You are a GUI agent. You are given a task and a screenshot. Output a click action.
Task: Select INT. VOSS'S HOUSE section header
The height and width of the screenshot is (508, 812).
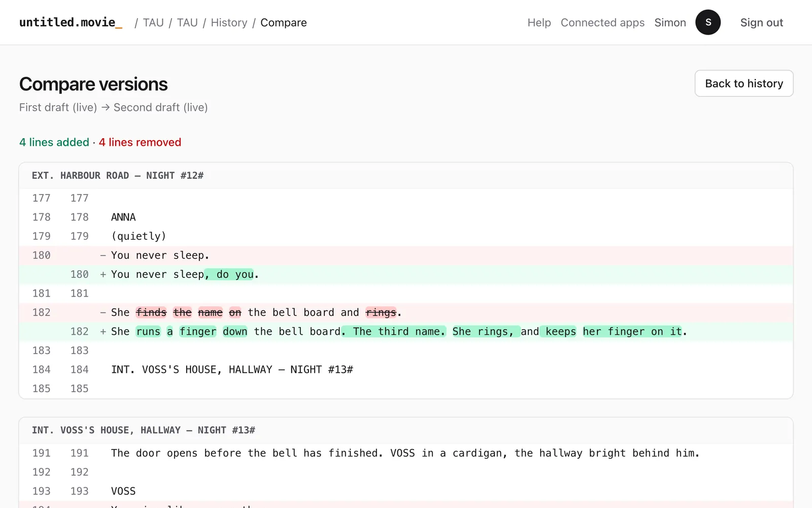(406, 430)
